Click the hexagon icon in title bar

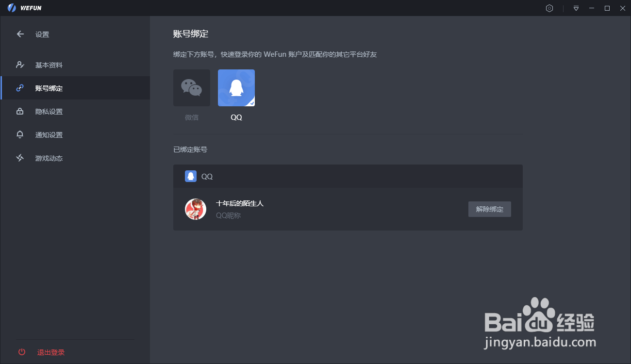[549, 8]
